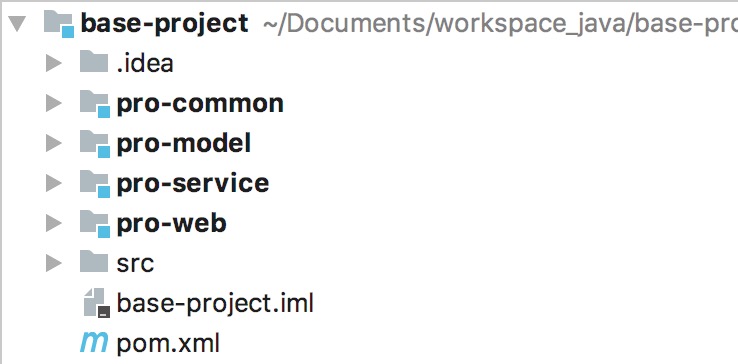Click the src folder icon
Image resolution: width=738 pixels, height=364 pixels.
94,263
